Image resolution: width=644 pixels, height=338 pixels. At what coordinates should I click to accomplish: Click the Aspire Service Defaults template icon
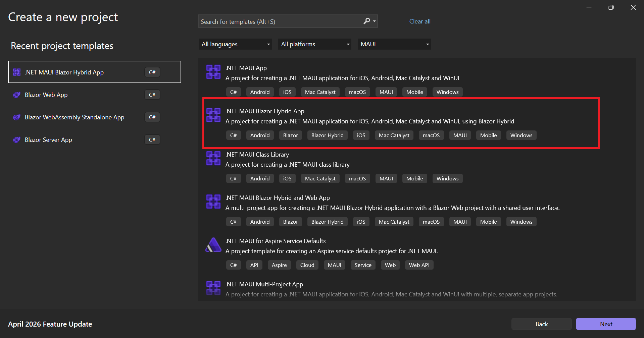coord(213,245)
